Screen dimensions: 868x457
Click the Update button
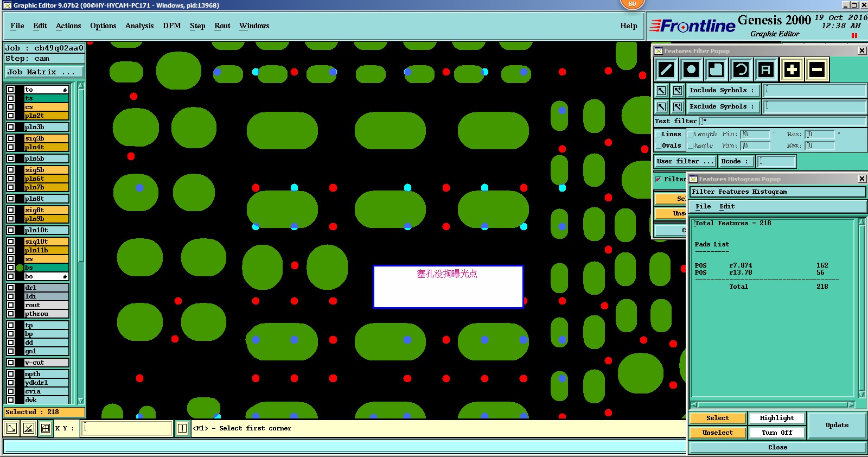coord(837,425)
